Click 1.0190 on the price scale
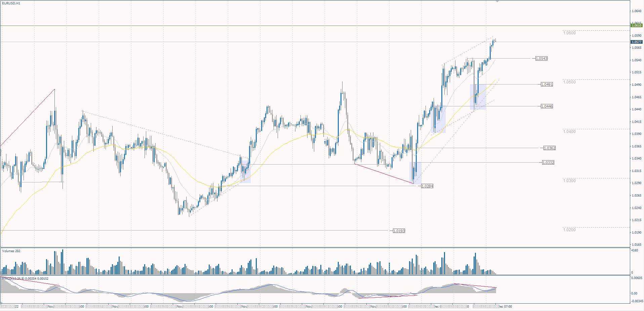 (636, 233)
